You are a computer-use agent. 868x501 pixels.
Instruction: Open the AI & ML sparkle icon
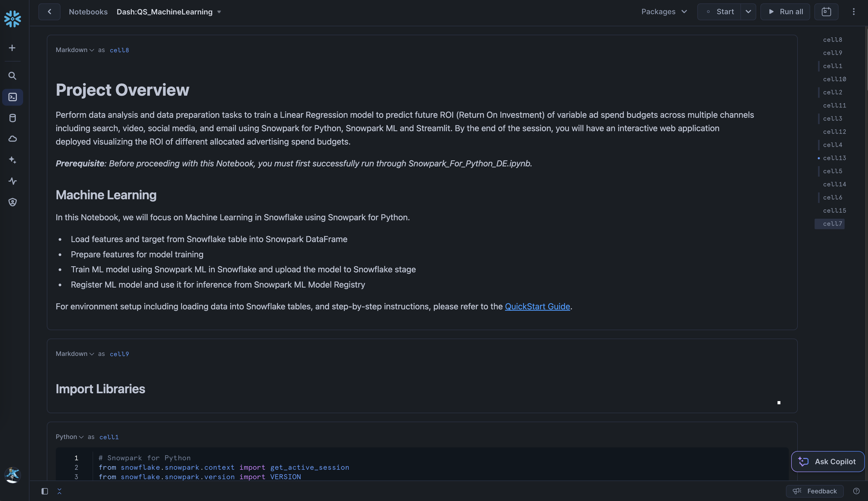(x=12, y=160)
